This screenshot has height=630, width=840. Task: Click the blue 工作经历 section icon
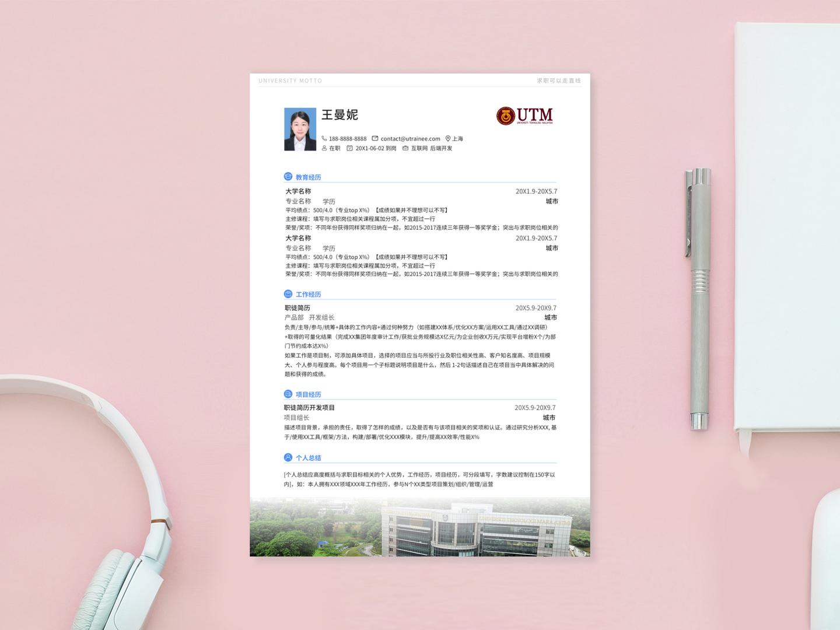287,295
